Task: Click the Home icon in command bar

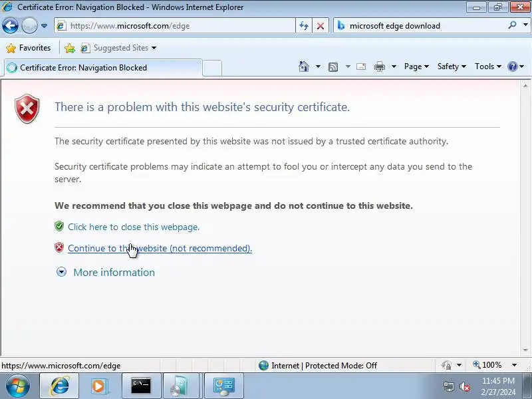Action: pyautogui.click(x=304, y=66)
